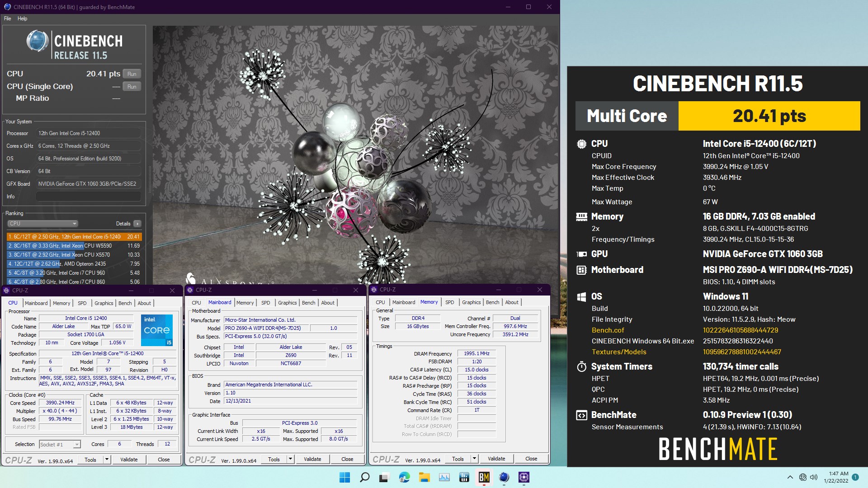The height and width of the screenshot is (488, 868).
Task: Run the CPU benchmark
Action: tap(132, 74)
